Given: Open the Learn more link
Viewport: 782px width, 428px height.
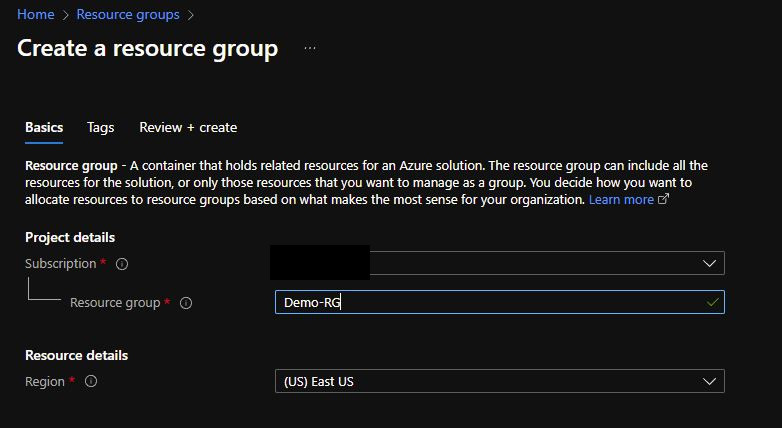Looking at the screenshot, I should tap(621, 200).
